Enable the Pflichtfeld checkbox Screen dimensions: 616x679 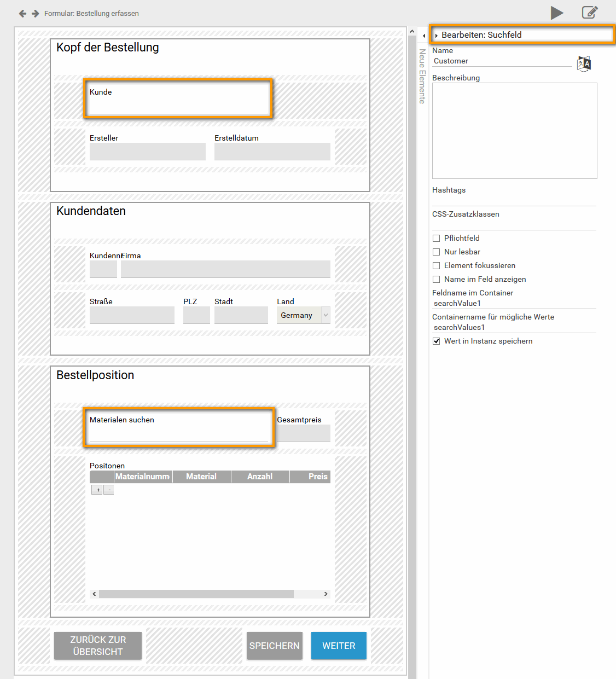click(437, 238)
